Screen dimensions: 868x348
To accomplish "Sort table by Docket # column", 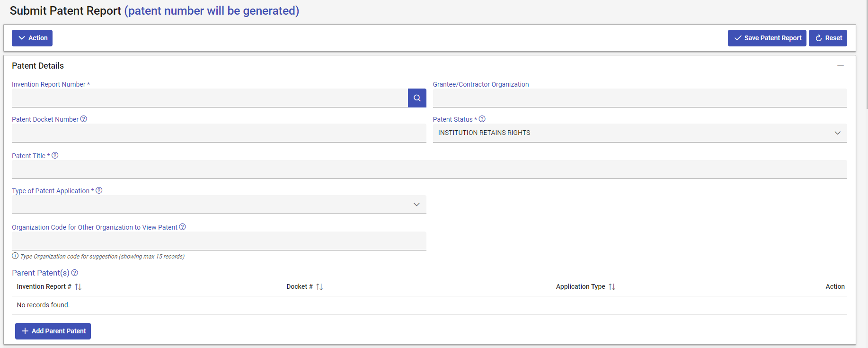I will [319, 286].
